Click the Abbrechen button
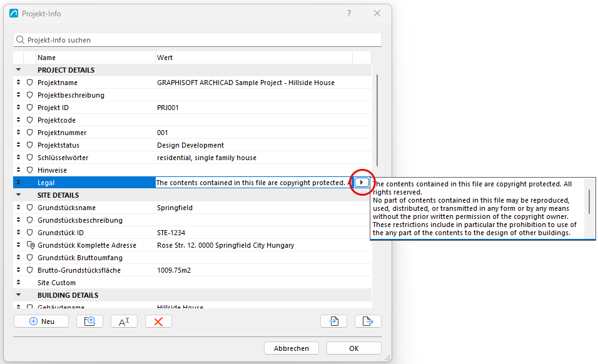This screenshot has width=598, height=364. pos(291,348)
